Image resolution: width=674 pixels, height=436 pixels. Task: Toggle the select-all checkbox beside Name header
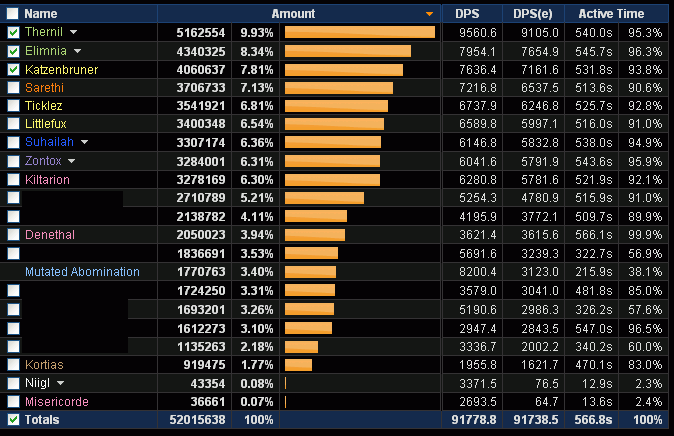(x=12, y=14)
